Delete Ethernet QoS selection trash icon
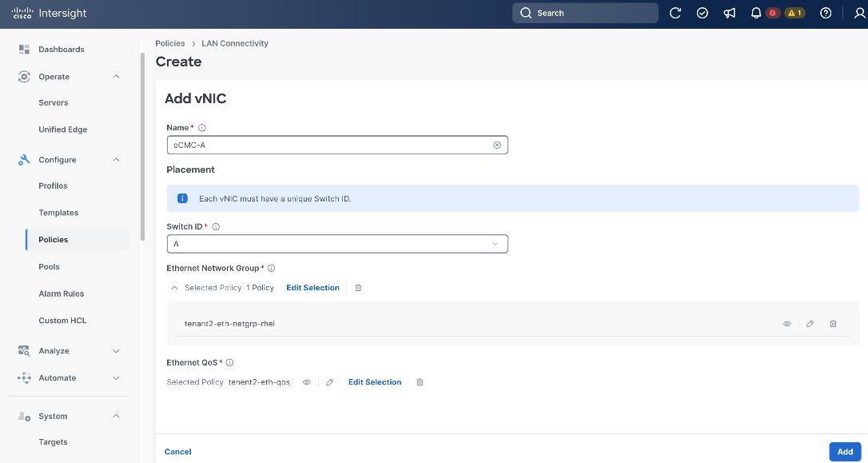868x463 pixels. (x=420, y=382)
